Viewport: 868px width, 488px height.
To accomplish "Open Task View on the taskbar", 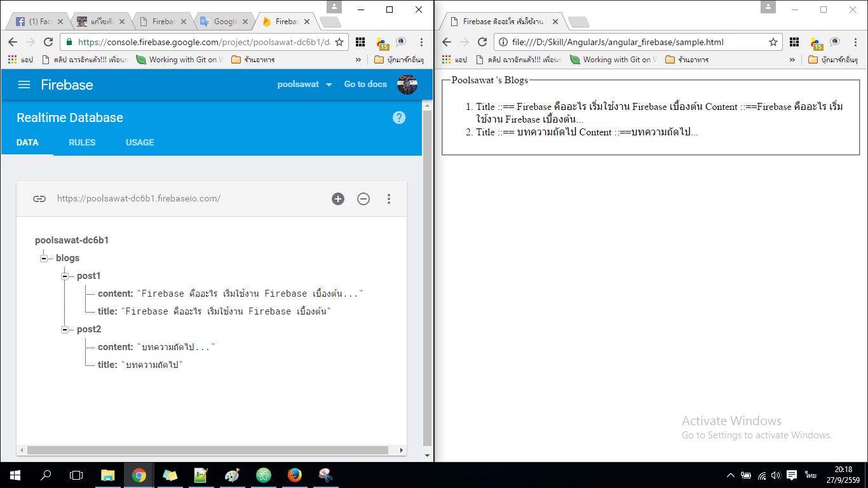I will pos(76,475).
